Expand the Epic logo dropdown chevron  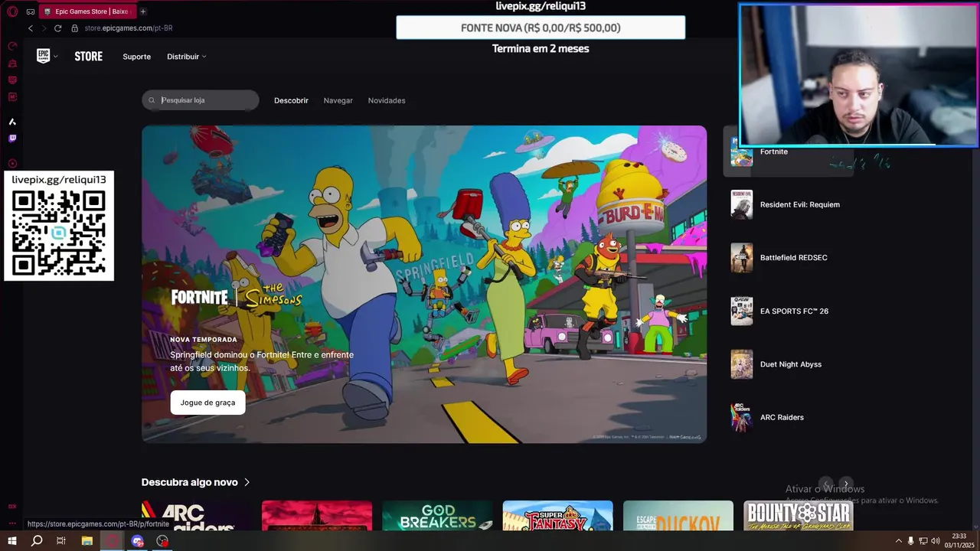(55, 57)
